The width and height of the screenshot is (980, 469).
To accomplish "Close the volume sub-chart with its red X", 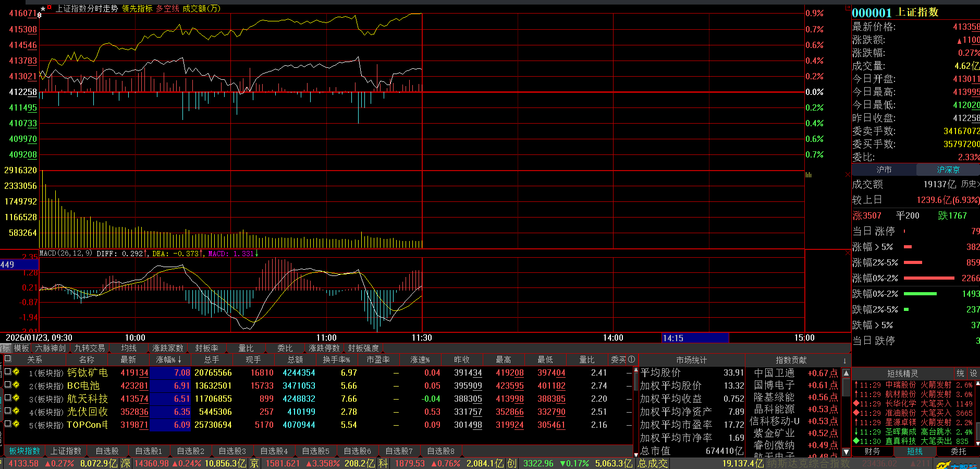I will coord(847,174).
